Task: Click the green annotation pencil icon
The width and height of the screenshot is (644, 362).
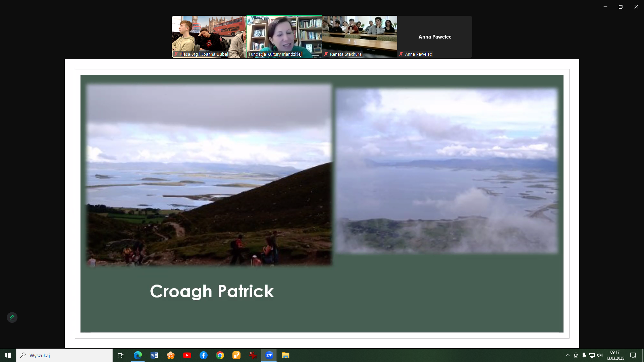Action: tap(12, 317)
